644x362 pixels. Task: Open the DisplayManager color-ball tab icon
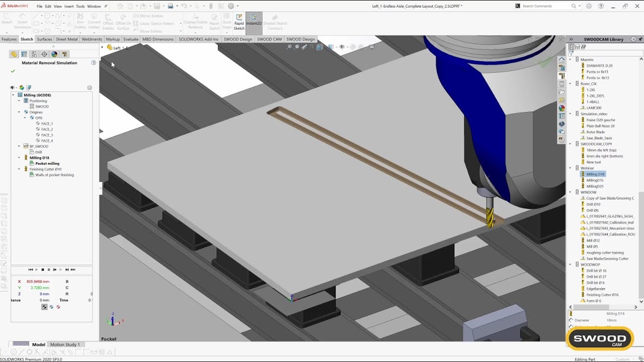coord(54,54)
